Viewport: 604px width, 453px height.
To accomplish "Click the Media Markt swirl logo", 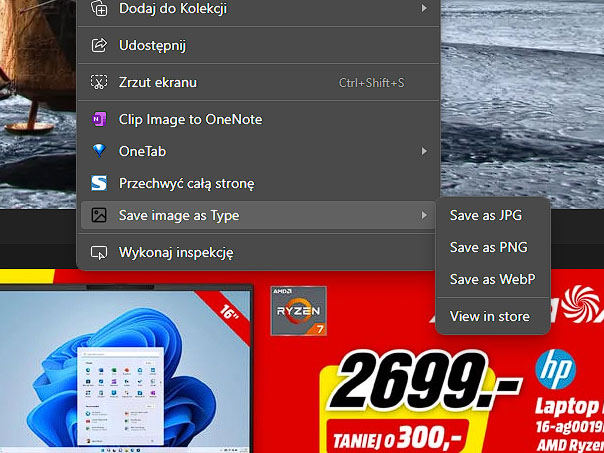I will [x=581, y=304].
